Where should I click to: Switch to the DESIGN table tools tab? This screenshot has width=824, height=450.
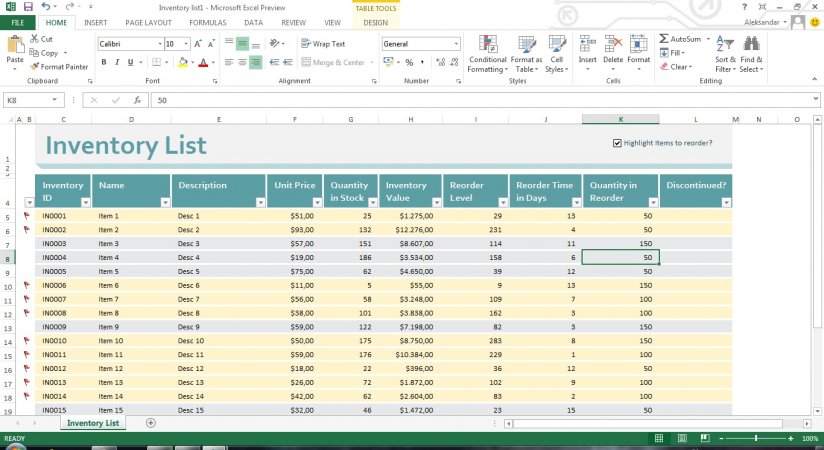click(x=376, y=23)
